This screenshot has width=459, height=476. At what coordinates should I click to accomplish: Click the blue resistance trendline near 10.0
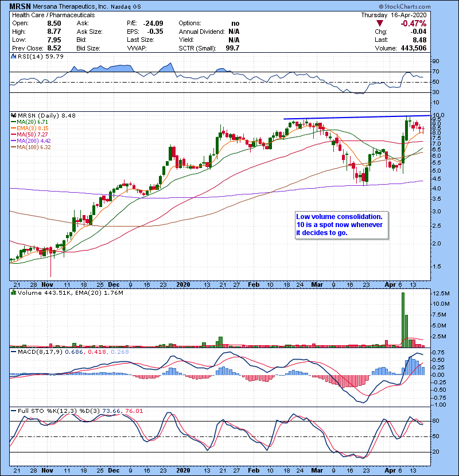[357, 117]
